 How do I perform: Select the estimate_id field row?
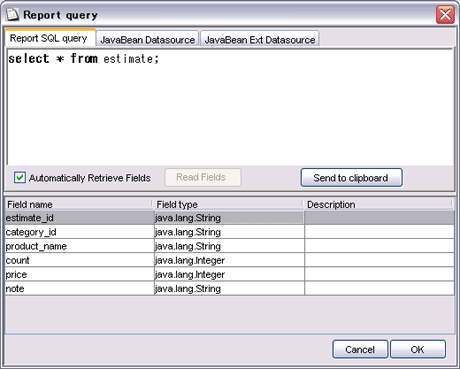[x=230, y=218]
